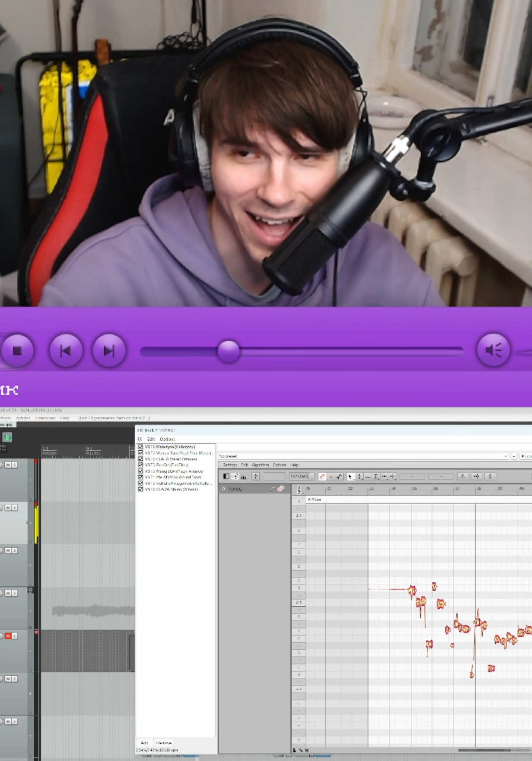
Task: Select 'Pro-Q (FabFilter)' in the FX list
Action: click(x=167, y=465)
